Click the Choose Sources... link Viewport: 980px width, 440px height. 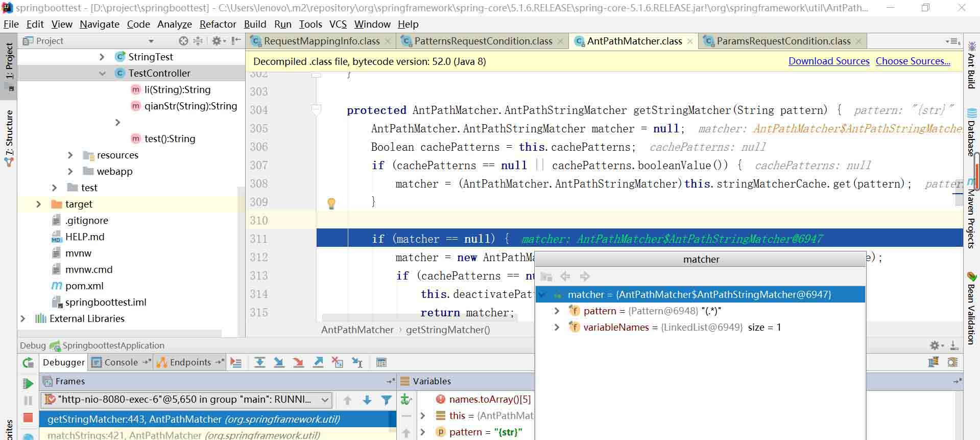[x=913, y=61]
